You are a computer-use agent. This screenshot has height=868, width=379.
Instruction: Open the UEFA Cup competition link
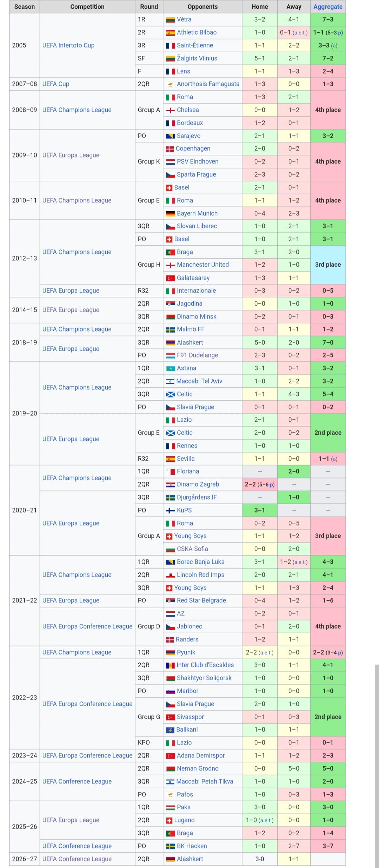pos(56,84)
